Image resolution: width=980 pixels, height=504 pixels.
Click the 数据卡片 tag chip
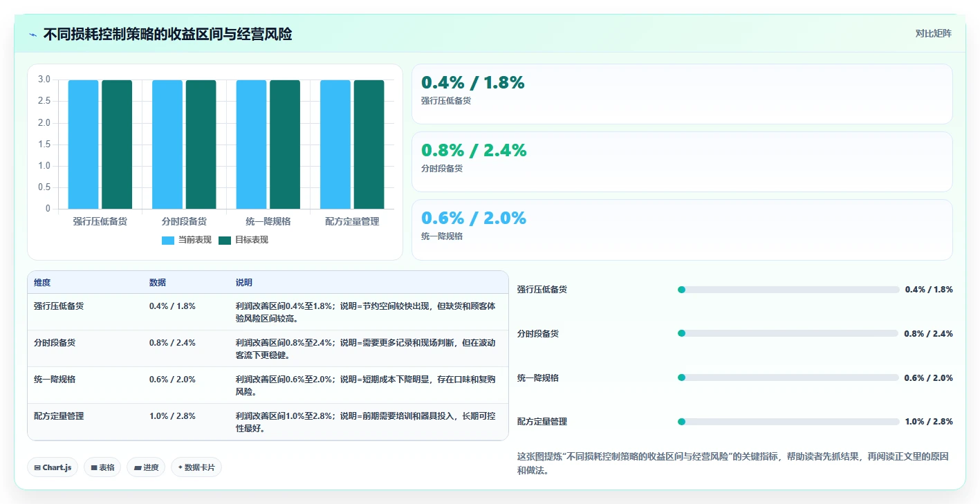(x=196, y=467)
